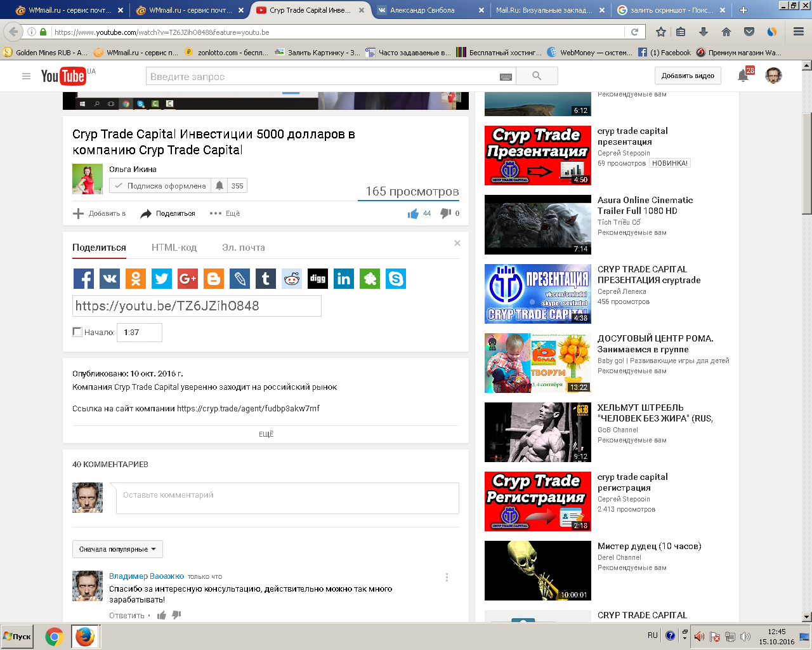Switch to the залить скриншот Google tab

(x=671, y=10)
